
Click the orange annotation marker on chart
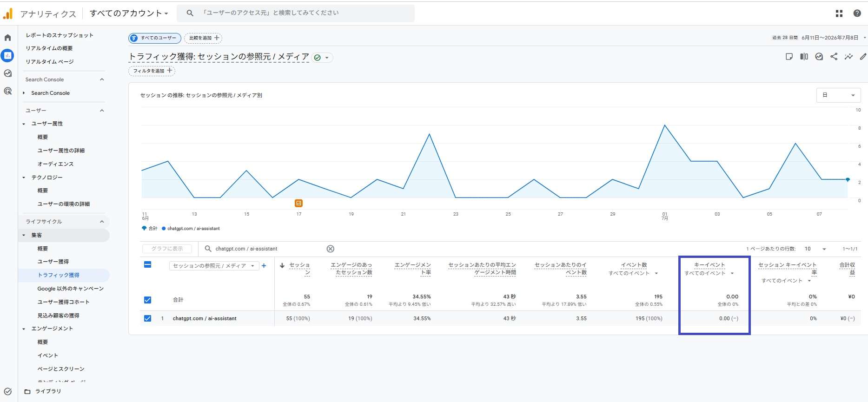[298, 203]
